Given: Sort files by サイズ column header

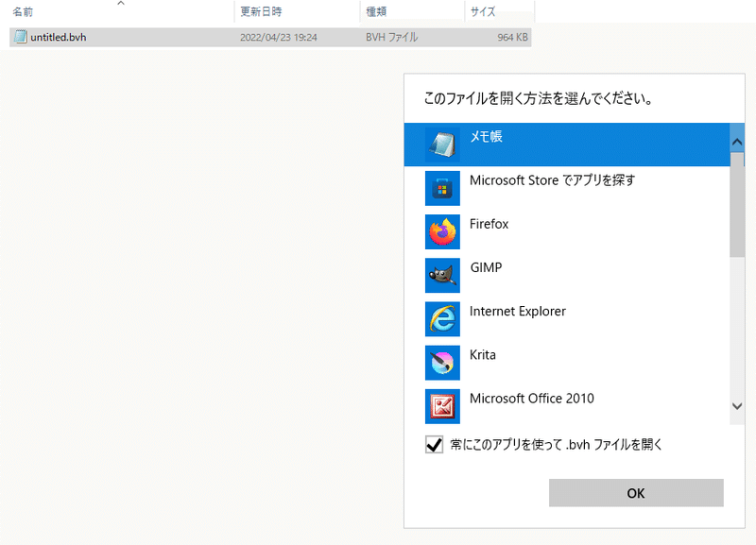Looking at the screenshot, I should click(483, 11).
